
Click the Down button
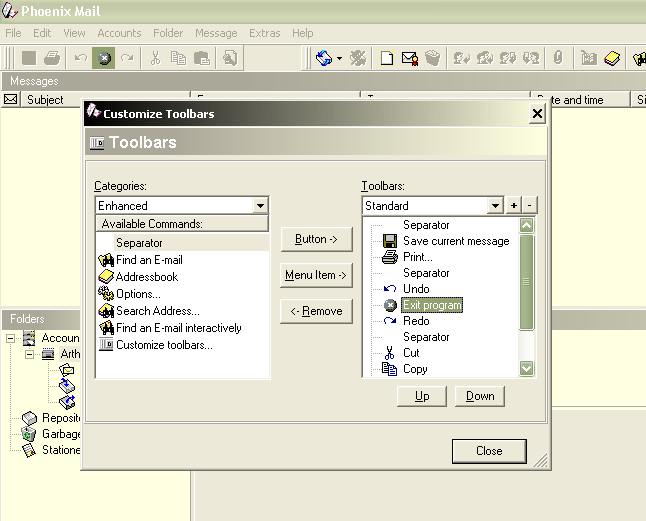point(480,396)
